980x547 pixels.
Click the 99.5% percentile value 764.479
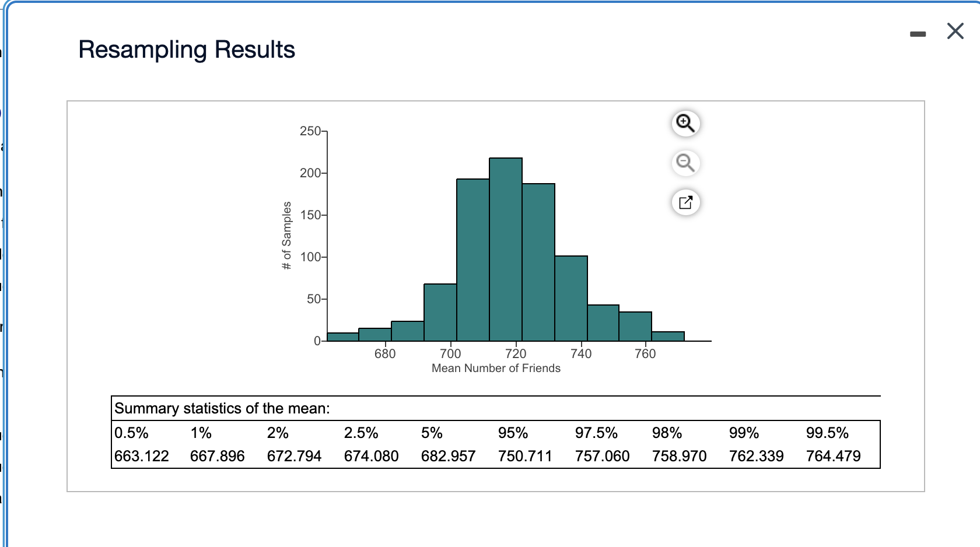click(833, 456)
